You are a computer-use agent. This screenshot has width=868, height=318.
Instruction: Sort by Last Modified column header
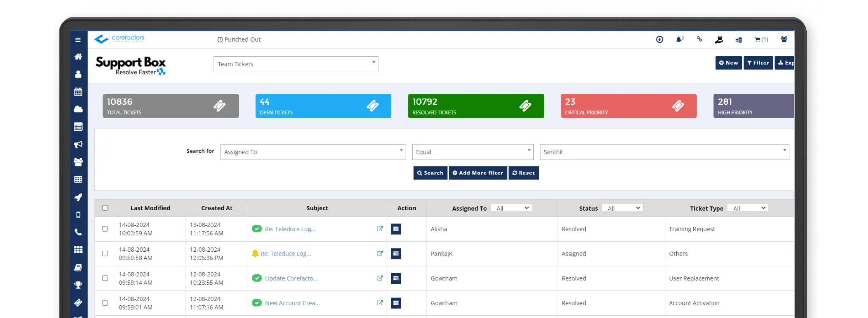[x=150, y=208]
